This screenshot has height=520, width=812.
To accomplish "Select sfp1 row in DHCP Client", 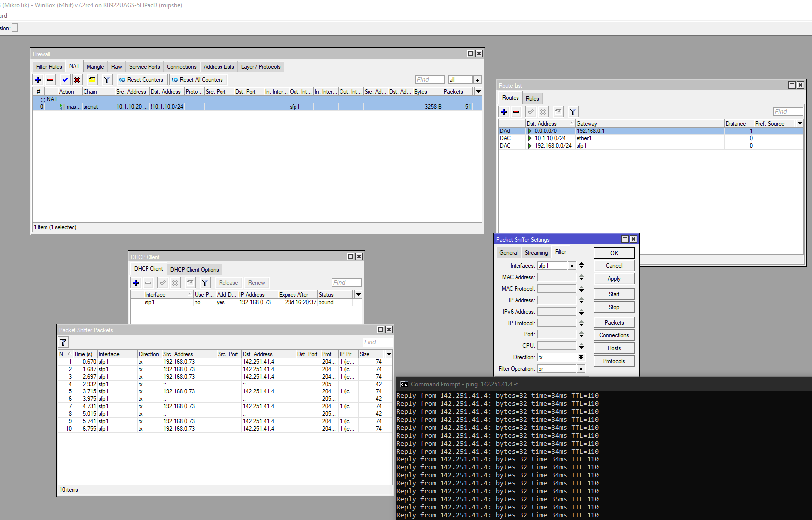I will pos(246,302).
